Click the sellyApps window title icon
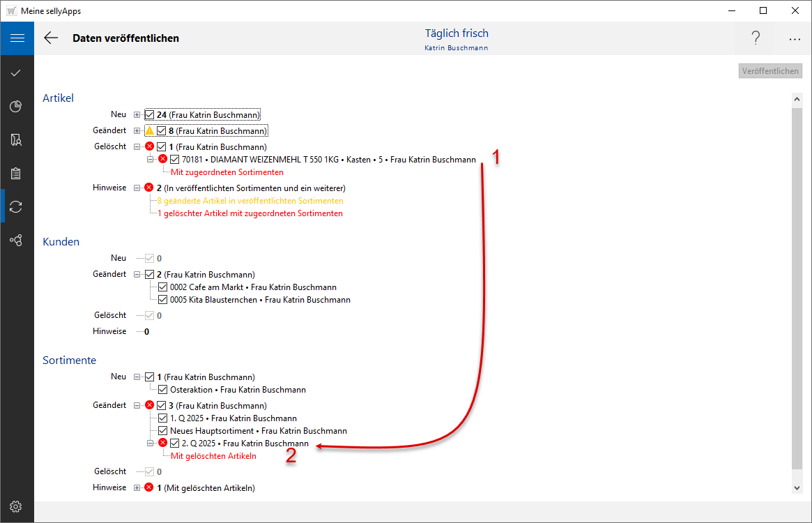The height and width of the screenshot is (523, 812). 11,11
